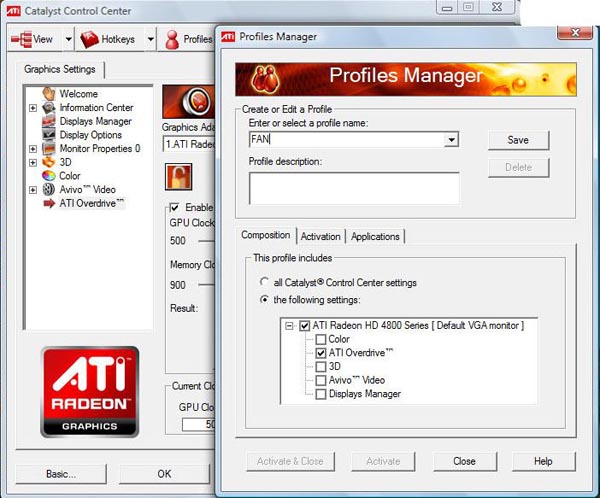Select Display Options in the tree
This screenshot has width=600, height=498.
[91, 135]
